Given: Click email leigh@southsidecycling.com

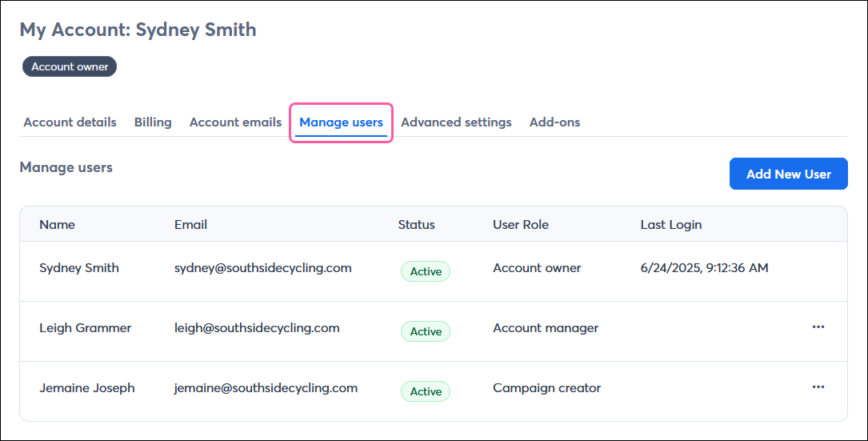Looking at the screenshot, I should 257,328.
